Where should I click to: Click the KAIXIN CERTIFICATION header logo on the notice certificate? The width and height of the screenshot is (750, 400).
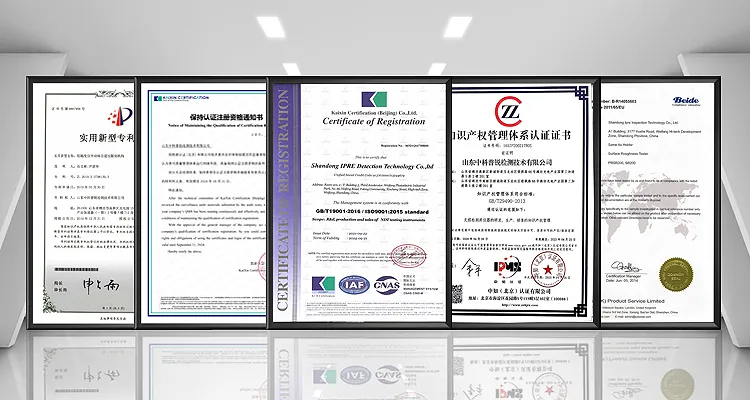tap(181, 98)
